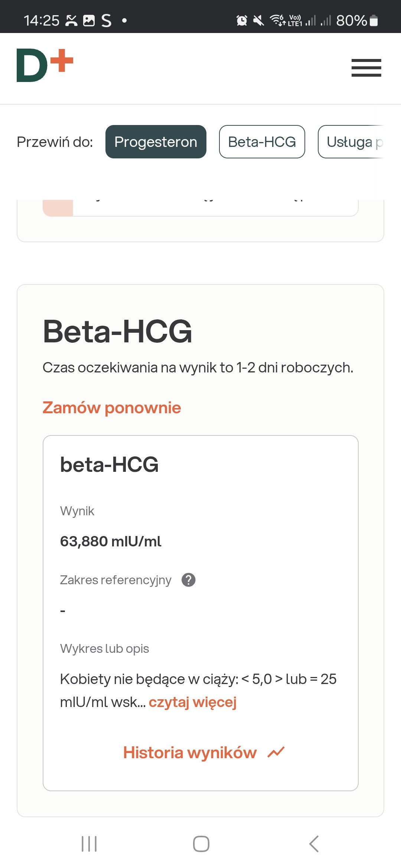This screenshot has height=868, width=401.
Task: Tap the 63,880 mIU/ml result value
Action: pos(111,542)
